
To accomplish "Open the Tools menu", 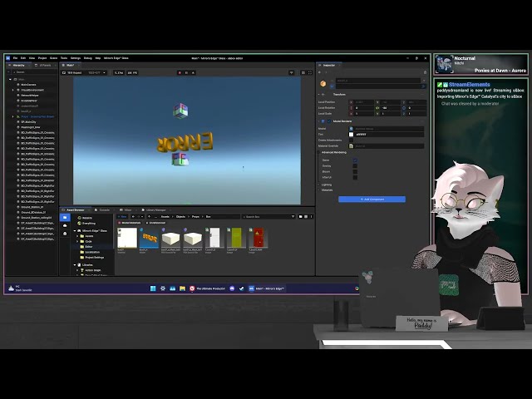I will [64, 58].
